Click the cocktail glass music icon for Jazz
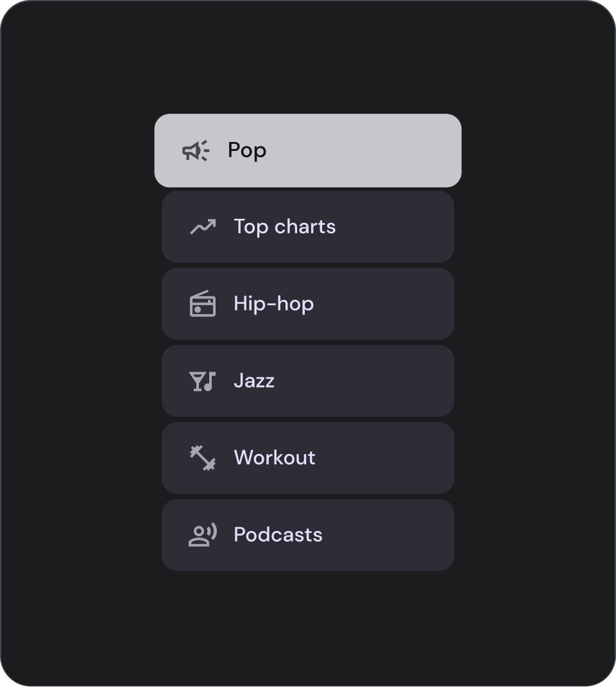 point(203,381)
